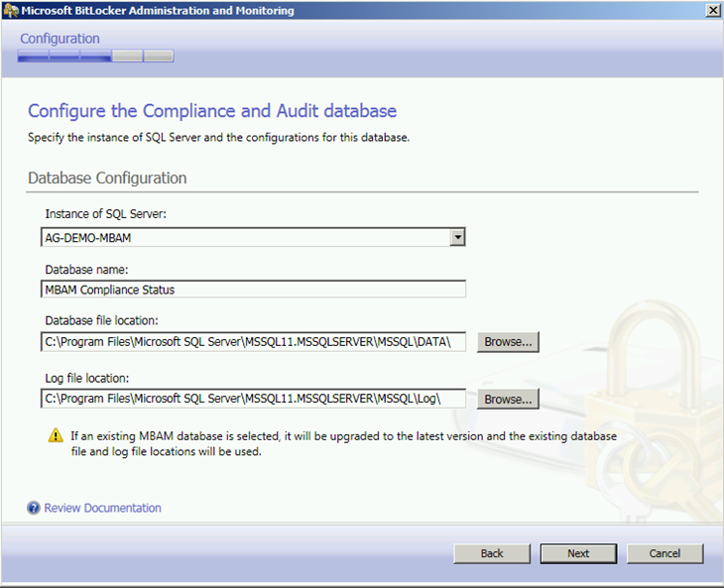
Task: Click the Log file location path field
Action: [x=253, y=399]
